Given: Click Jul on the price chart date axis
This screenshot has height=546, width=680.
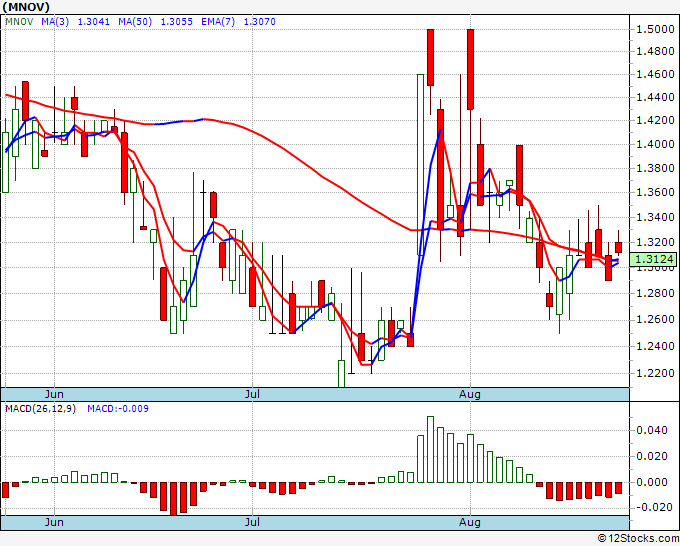Looking at the screenshot, I should [x=252, y=395].
